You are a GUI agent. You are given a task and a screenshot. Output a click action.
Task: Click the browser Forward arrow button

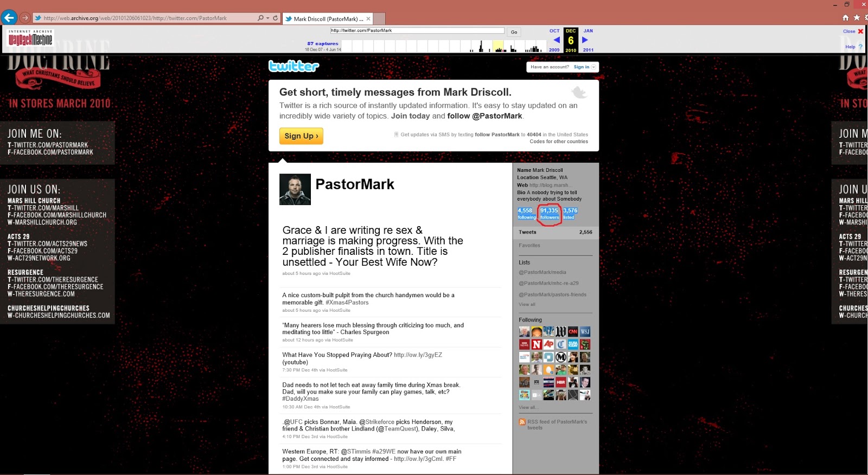coord(25,18)
